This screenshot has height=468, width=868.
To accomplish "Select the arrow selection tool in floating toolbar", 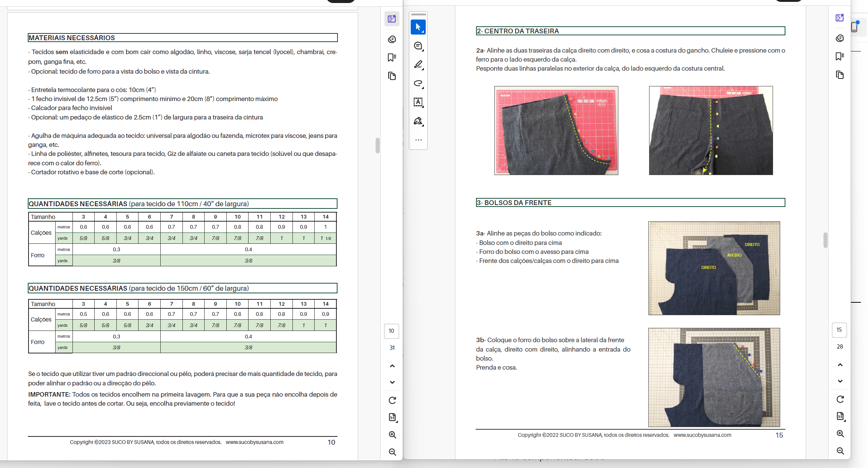I will 418,27.
